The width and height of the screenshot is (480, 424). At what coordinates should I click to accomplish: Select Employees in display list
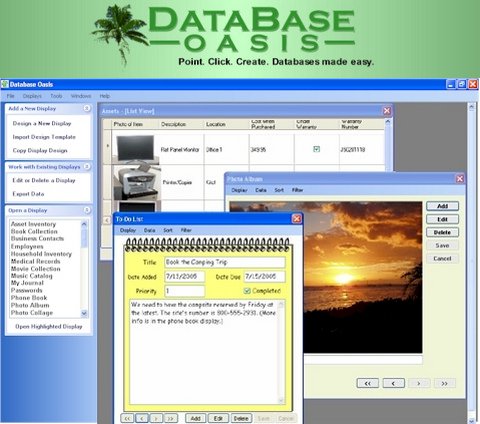[27, 246]
